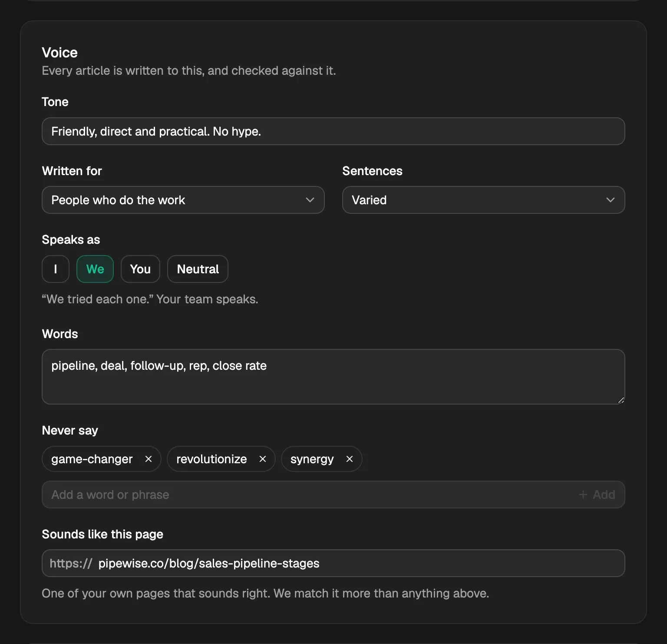Click the 'Voice' section heading
The height and width of the screenshot is (644, 667).
60,53
